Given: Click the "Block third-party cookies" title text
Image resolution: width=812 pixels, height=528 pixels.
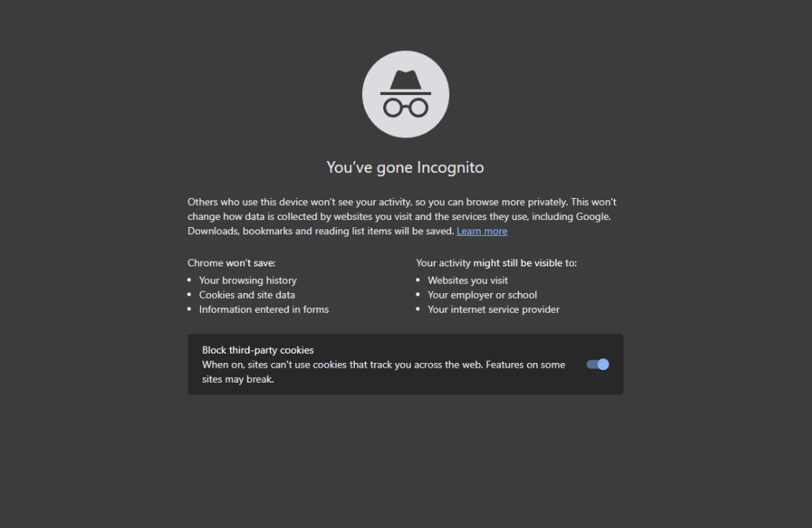Looking at the screenshot, I should [258, 350].
